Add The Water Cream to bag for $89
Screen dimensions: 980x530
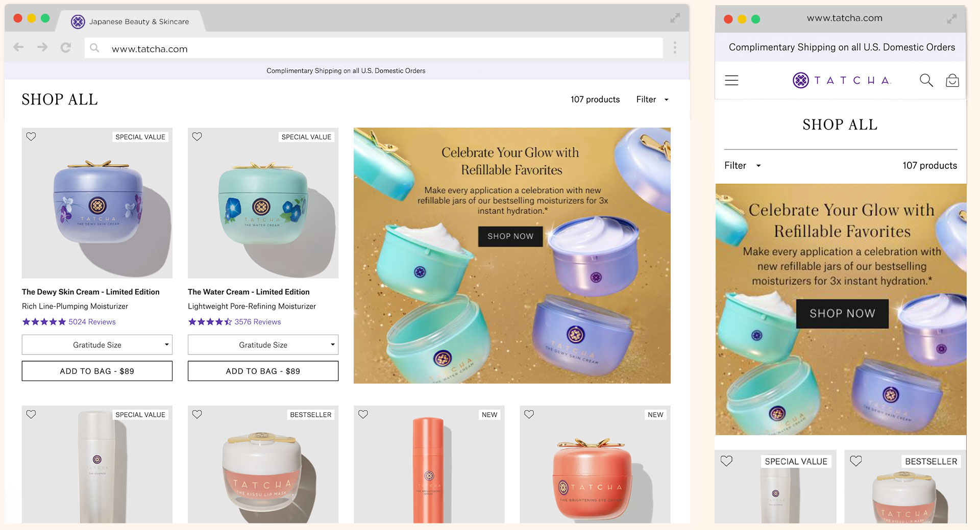point(263,371)
